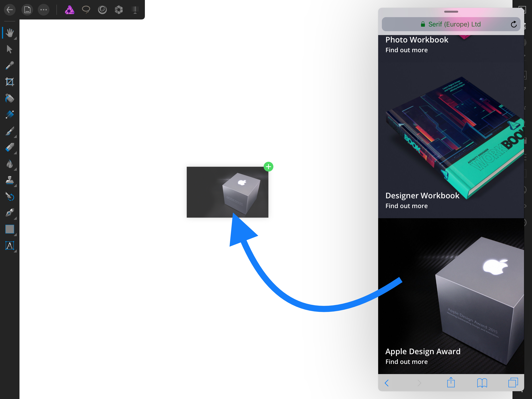Tap the Serif (Europe) Ltd address bar

tap(451, 24)
